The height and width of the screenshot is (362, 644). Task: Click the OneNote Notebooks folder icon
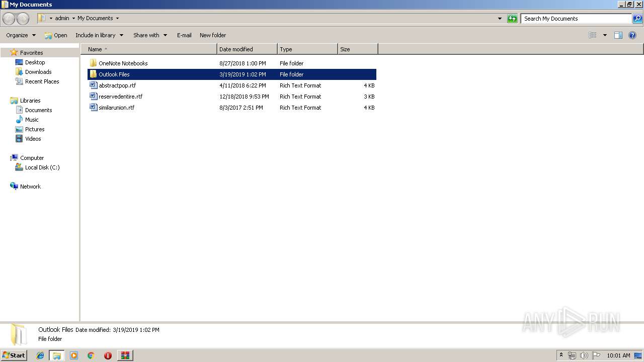point(93,63)
